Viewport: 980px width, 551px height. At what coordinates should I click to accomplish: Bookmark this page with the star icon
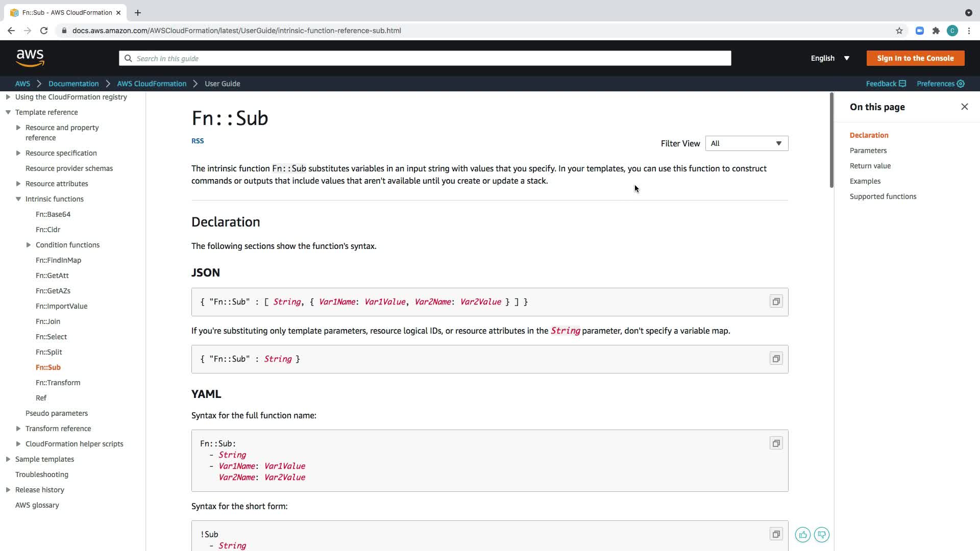tap(899, 31)
